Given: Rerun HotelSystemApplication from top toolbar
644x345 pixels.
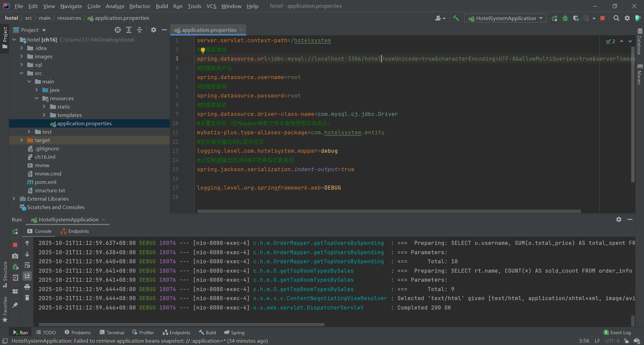Looking at the screenshot, I should (554, 18).
